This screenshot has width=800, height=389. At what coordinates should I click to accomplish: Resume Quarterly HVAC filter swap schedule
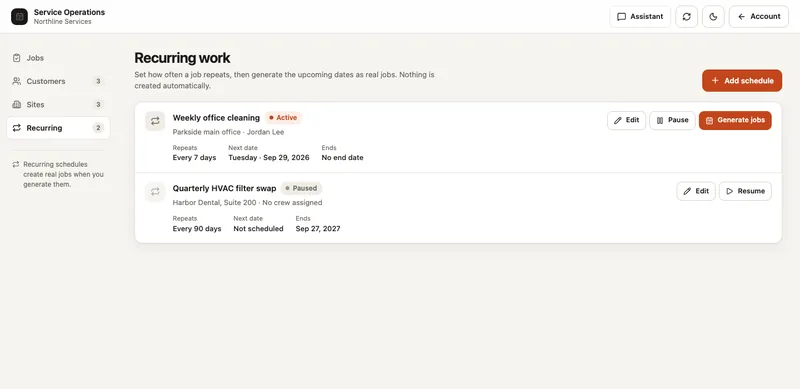[745, 191]
